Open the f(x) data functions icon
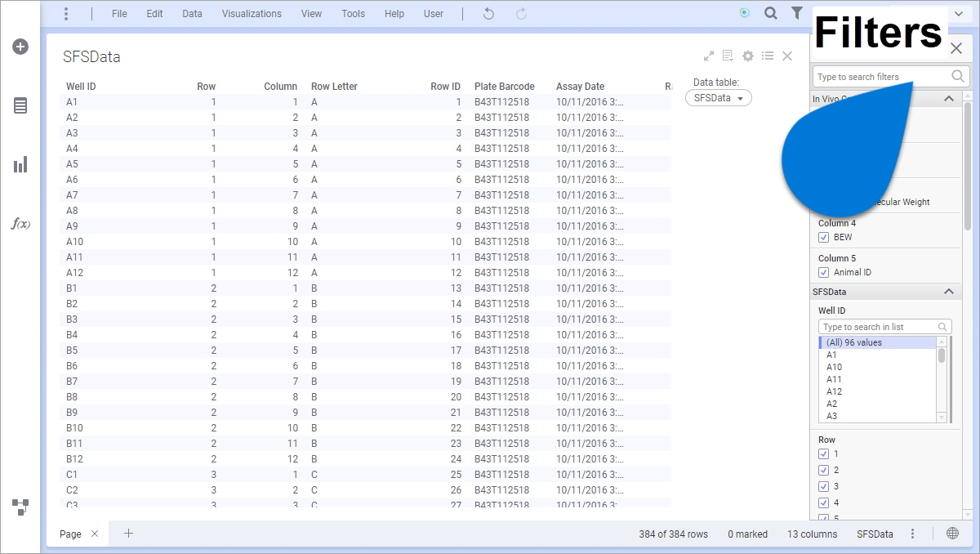 20,224
